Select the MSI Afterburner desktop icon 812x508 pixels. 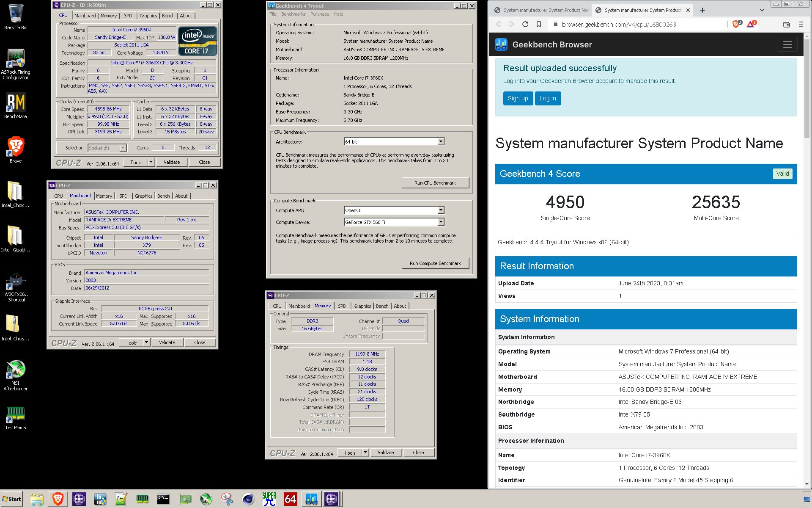16,375
